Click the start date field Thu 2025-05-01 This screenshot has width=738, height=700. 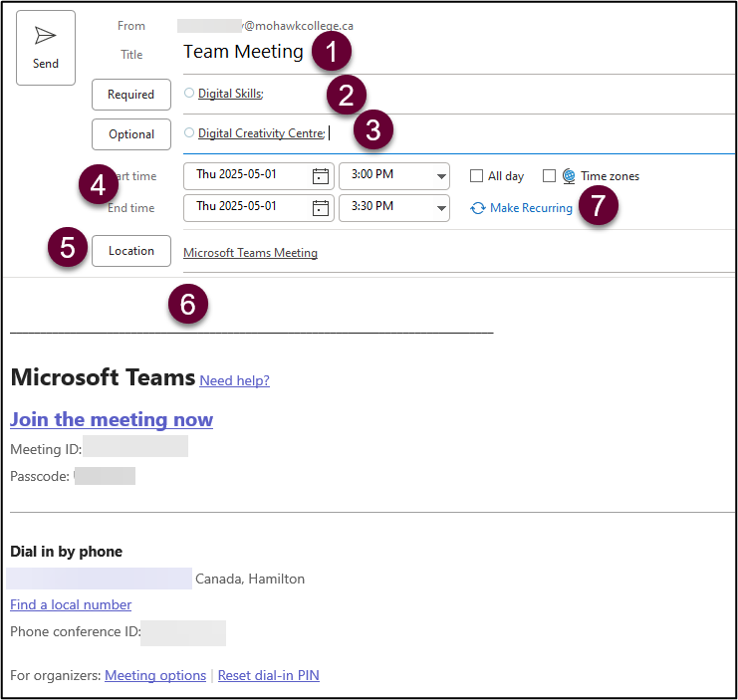pos(258,176)
